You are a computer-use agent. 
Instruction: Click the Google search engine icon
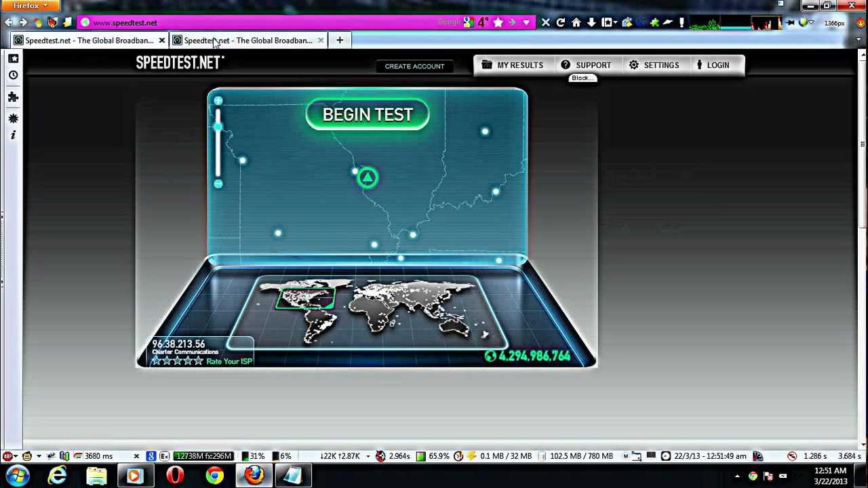[468, 22]
